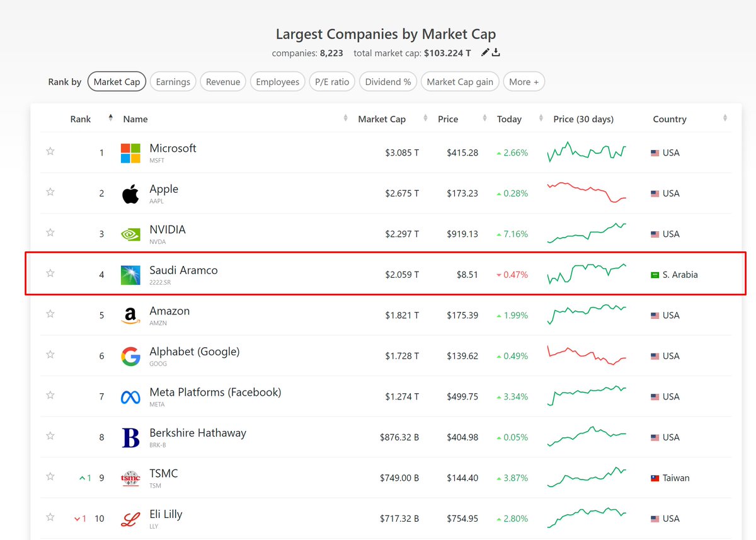Open the Amazon company link
This screenshot has height=540, width=756.
(169, 311)
